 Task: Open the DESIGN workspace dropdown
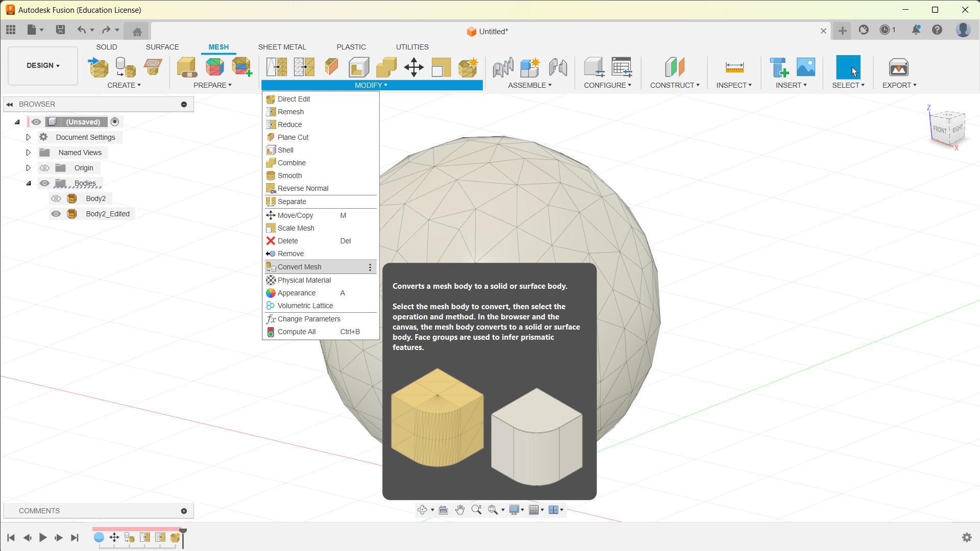43,66
